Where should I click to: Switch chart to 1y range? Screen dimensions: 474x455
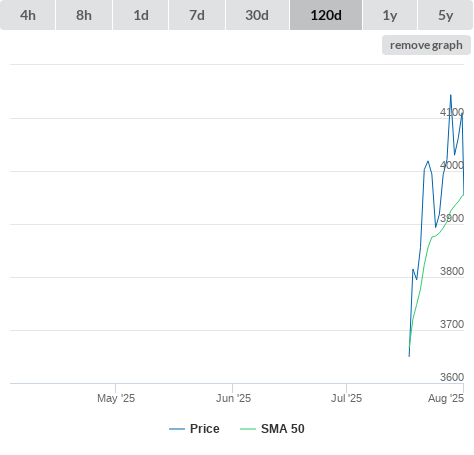[390, 15]
